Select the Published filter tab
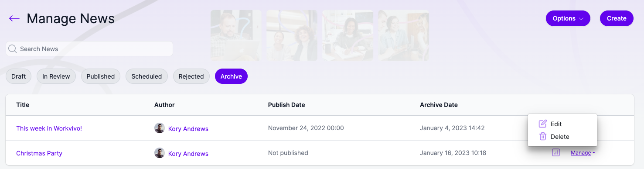This screenshot has height=169, width=644. 100,76
